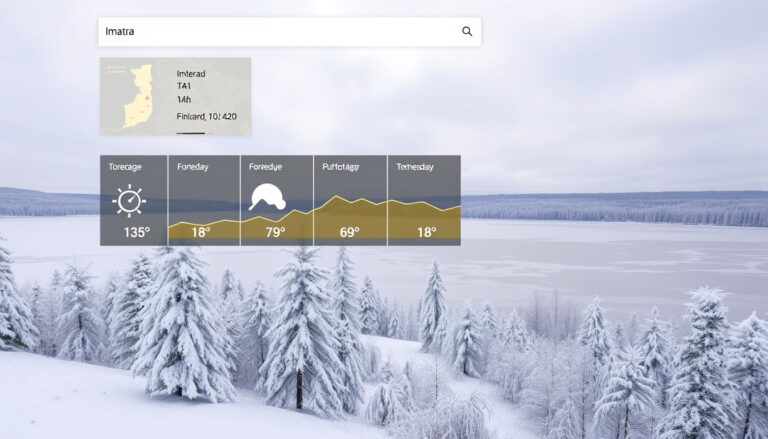Open the Terhesday forecast card
Viewport: 768px width, 439px height.
click(x=424, y=200)
